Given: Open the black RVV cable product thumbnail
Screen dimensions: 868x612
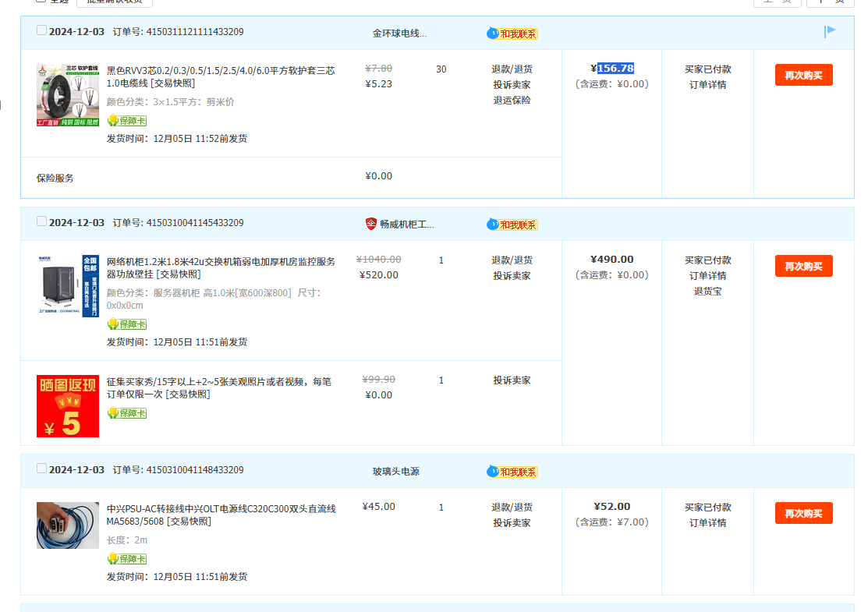Looking at the screenshot, I should pos(68,95).
